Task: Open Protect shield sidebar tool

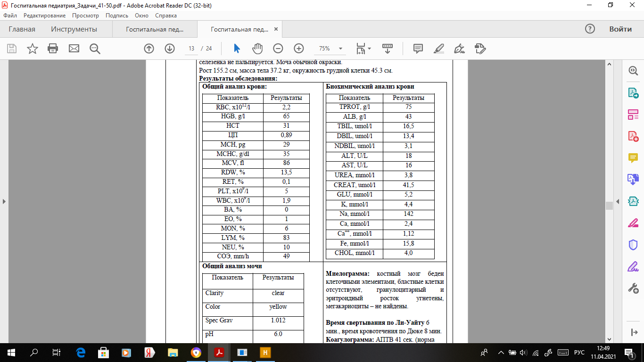Action: pos(633,245)
